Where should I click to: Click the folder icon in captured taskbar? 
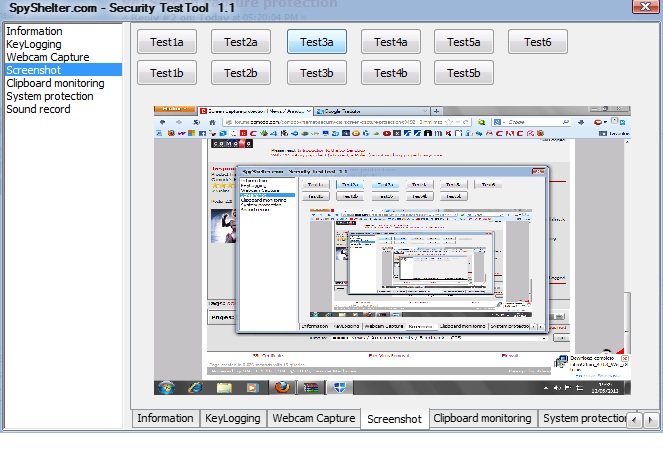point(224,387)
